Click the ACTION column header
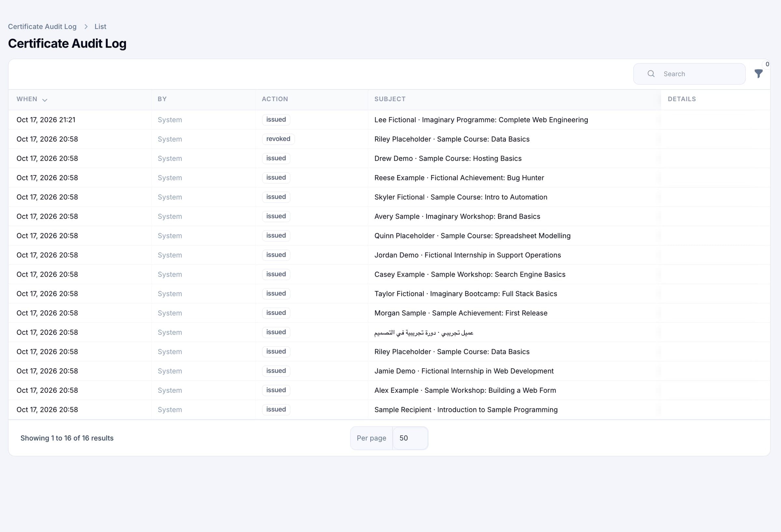781x532 pixels. (x=275, y=99)
